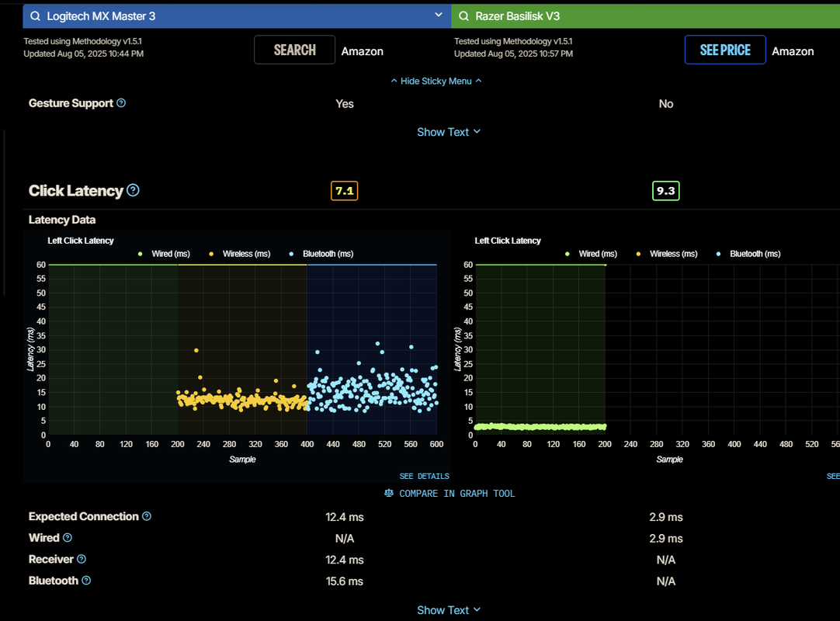Viewport: 840px width, 621px height.
Task: Open the Click Latency help icon
Action: pyautogui.click(x=133, y=190)
